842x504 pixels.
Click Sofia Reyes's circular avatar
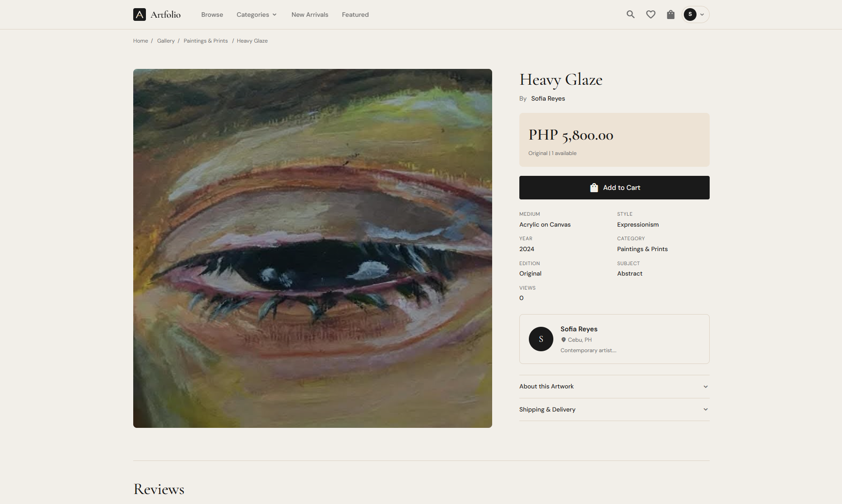point(541,339)
